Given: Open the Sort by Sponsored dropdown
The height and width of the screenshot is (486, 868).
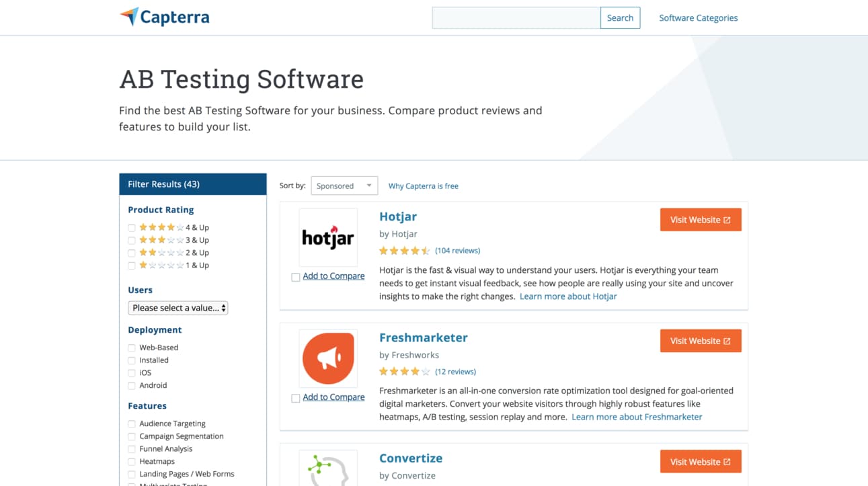Looking at the screenshot, I should pos(344,186).
